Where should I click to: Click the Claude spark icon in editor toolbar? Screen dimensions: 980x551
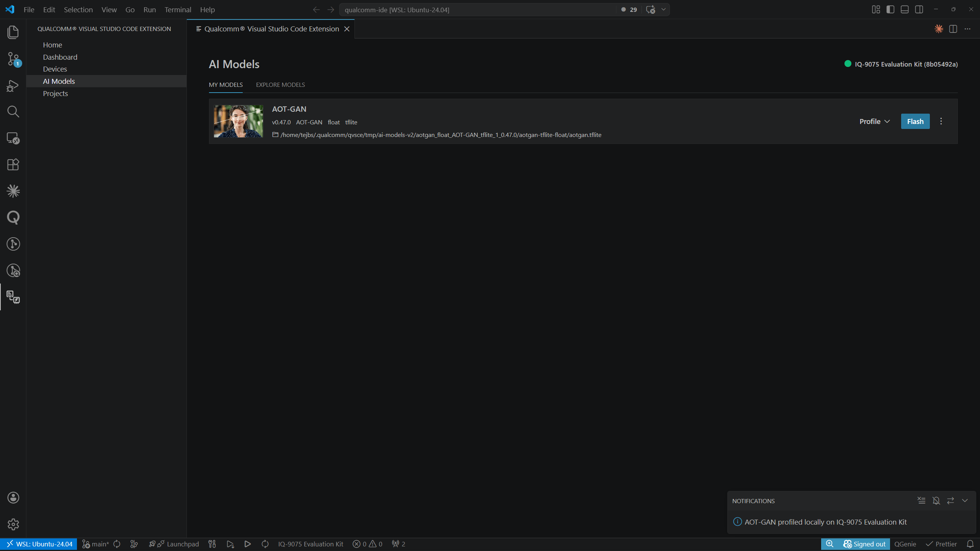point(939,29)
